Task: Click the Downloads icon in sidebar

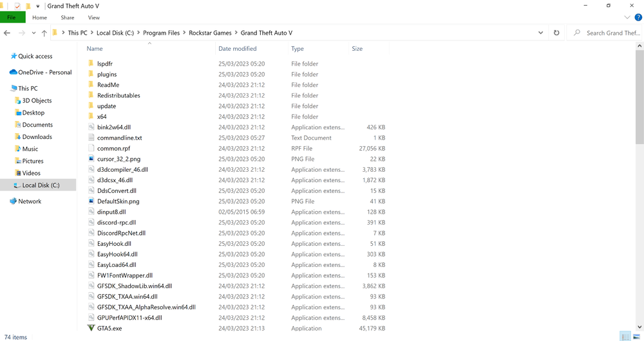Action: (x=17, y=136)
